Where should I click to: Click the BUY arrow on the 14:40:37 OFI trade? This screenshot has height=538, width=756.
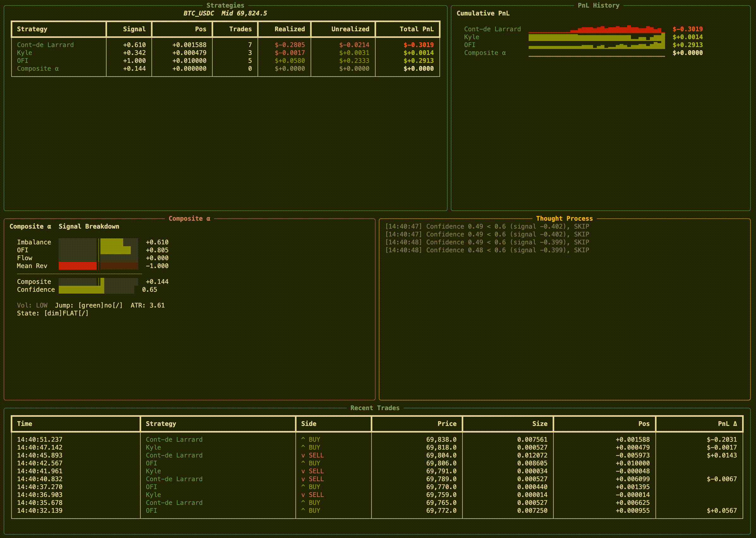pyautogui.click(x=304, y=487)
